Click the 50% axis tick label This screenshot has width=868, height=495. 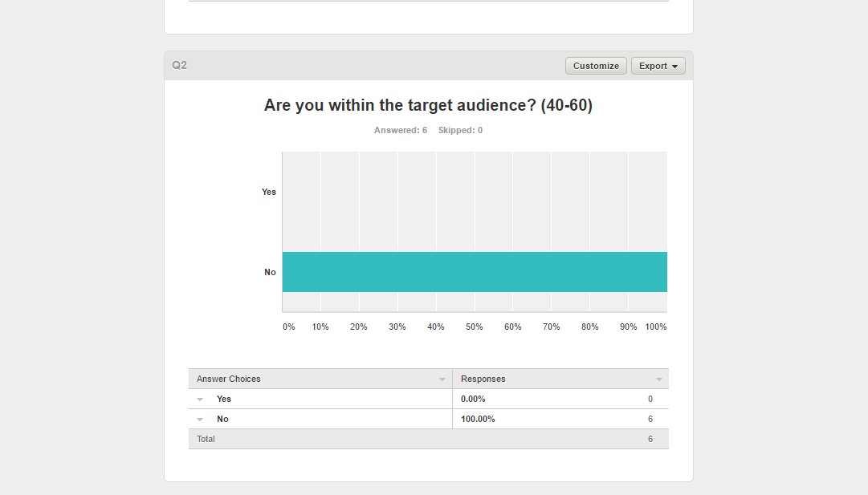pyautogui.click(x=474, y=327)
